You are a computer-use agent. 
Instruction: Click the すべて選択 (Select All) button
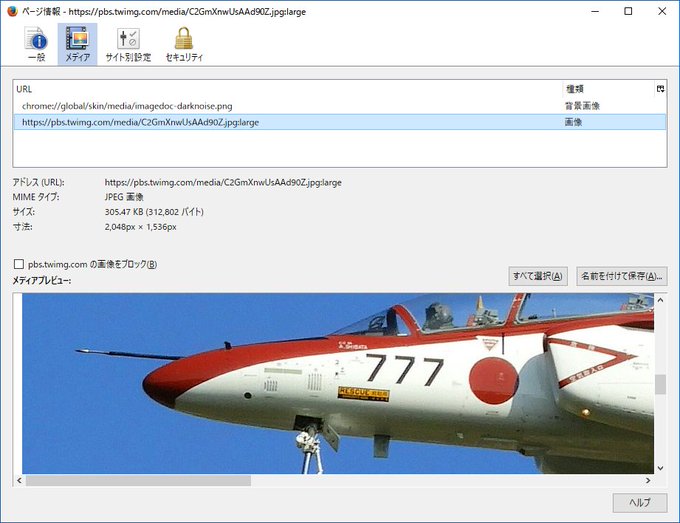click(538, 276)
